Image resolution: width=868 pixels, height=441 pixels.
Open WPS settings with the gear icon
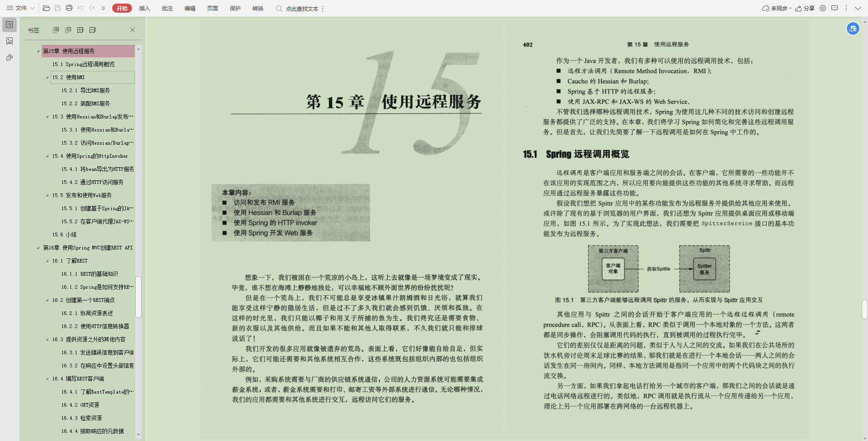click(823, 8)
